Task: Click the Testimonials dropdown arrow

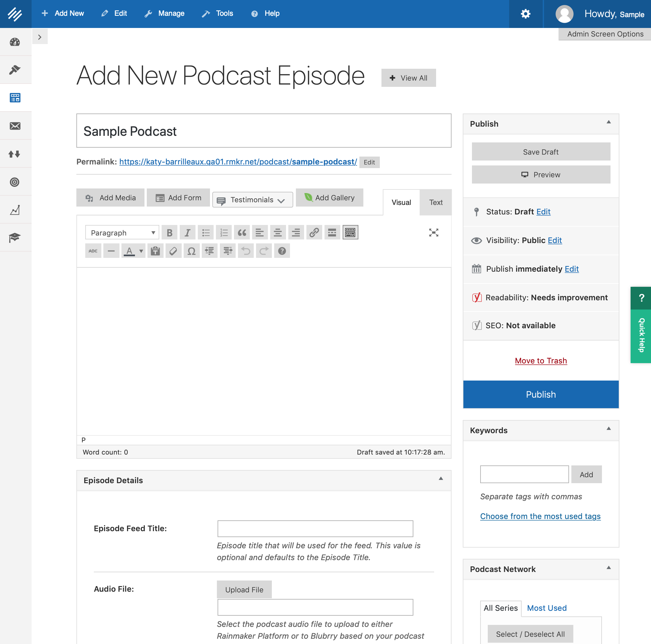Action: tap(283, 199)
